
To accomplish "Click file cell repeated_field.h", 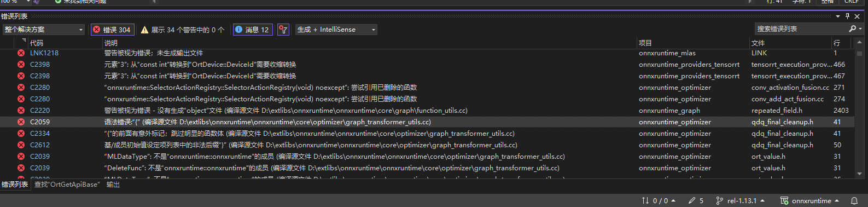I will pyautogui.click(x=777, y=111).
